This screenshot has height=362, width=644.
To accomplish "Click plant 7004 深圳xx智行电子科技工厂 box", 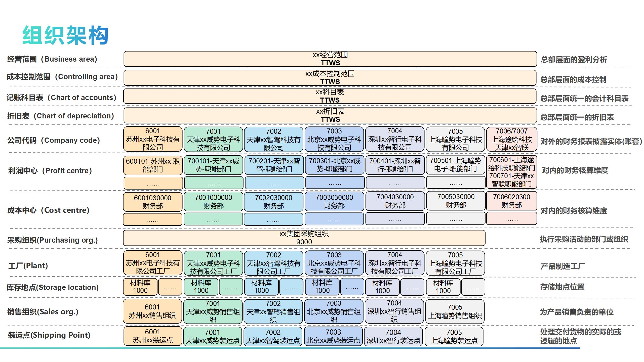I will pos(395,263).
